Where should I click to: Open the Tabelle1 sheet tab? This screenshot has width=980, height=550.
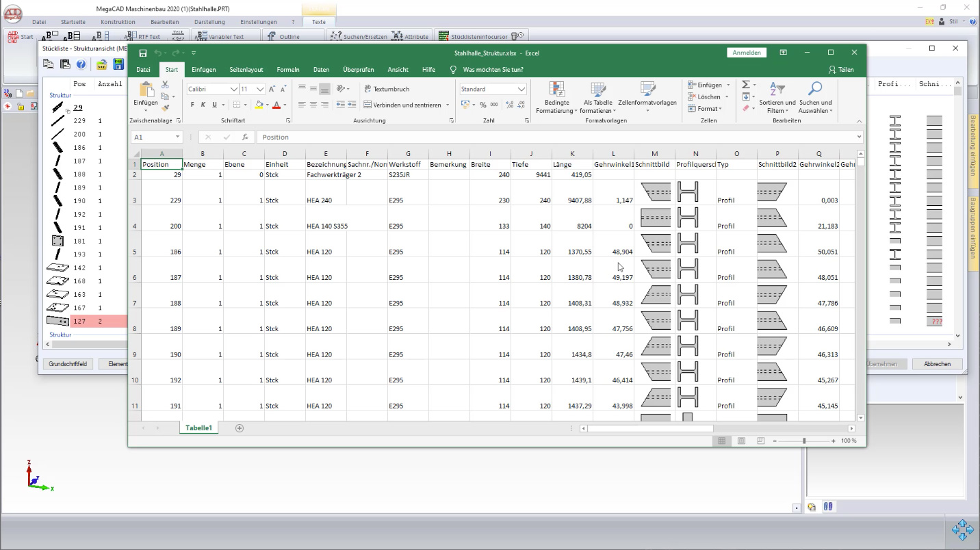tap(198, 428)
